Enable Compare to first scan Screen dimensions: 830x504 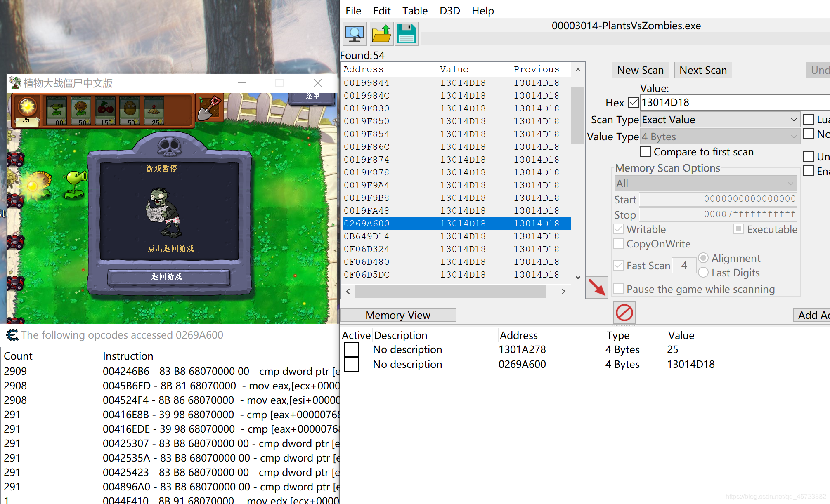tap(646, 151)
